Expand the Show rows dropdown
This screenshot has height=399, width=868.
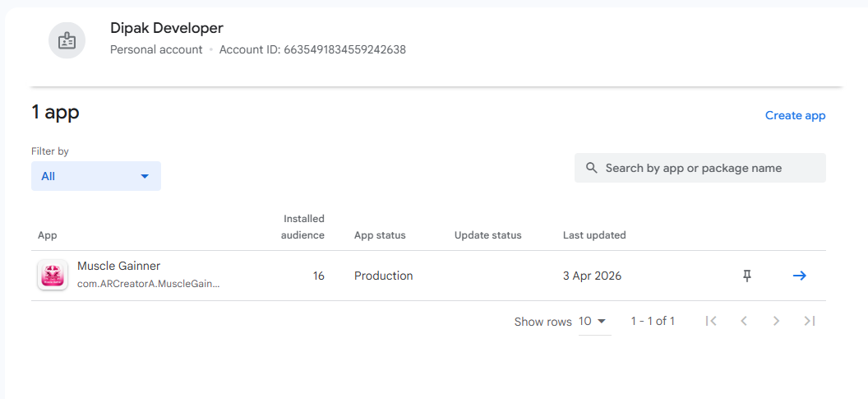click(x=593, y=321)
